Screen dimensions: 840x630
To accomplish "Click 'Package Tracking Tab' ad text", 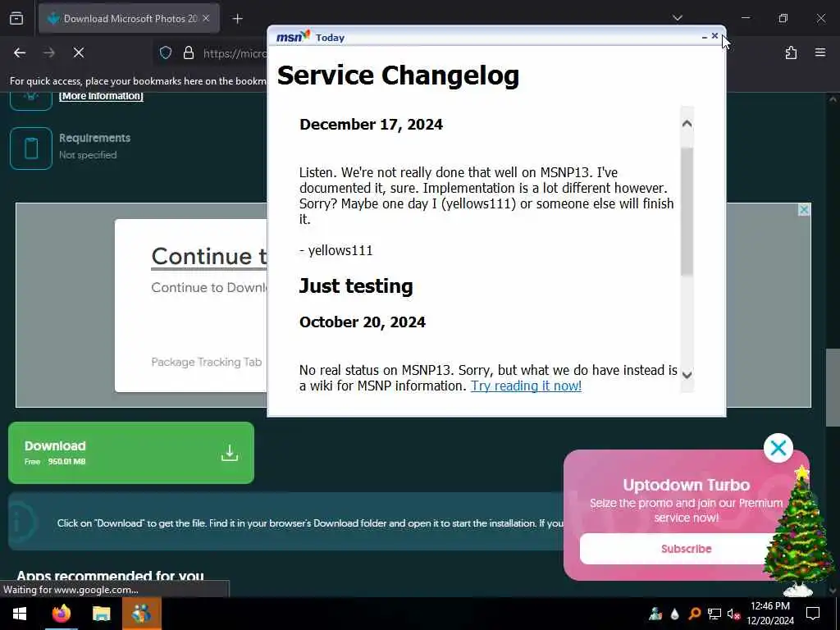I will [206, 362].
